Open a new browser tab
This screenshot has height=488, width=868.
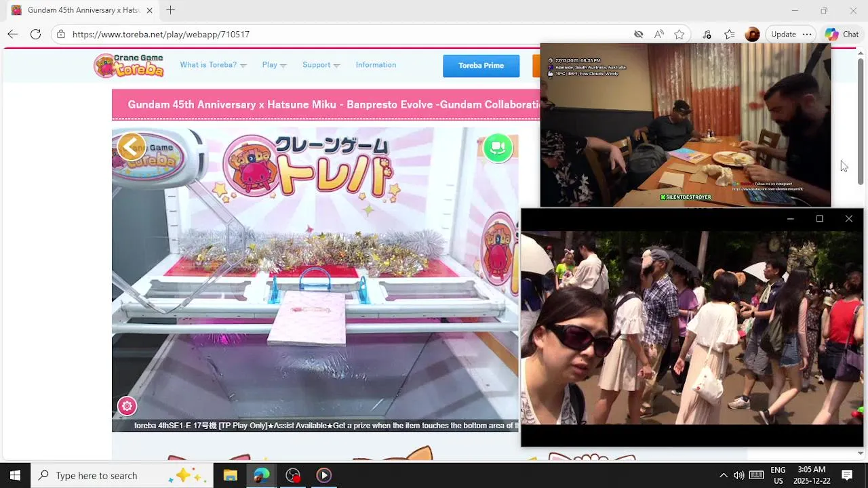click(x=170, y=10)
